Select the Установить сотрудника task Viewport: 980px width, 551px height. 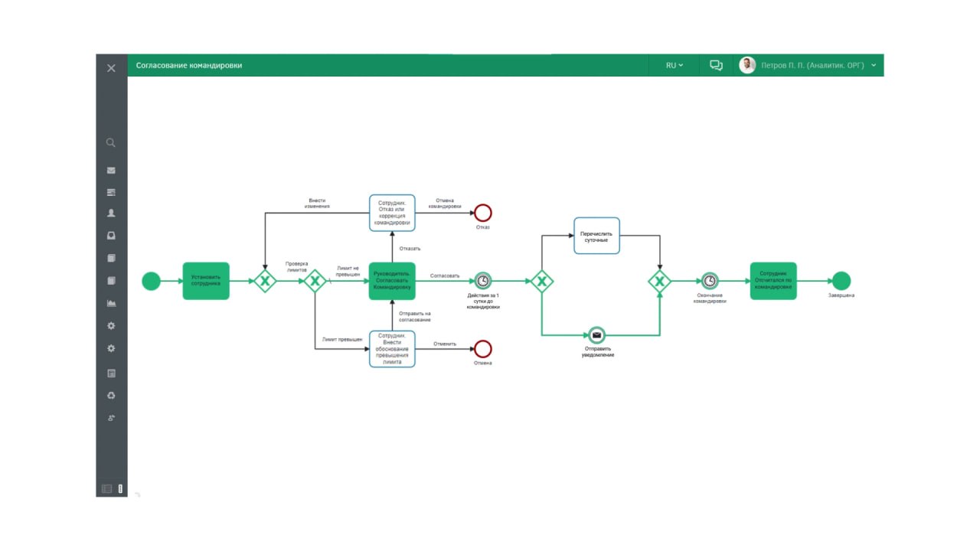(x=206, y=281)
